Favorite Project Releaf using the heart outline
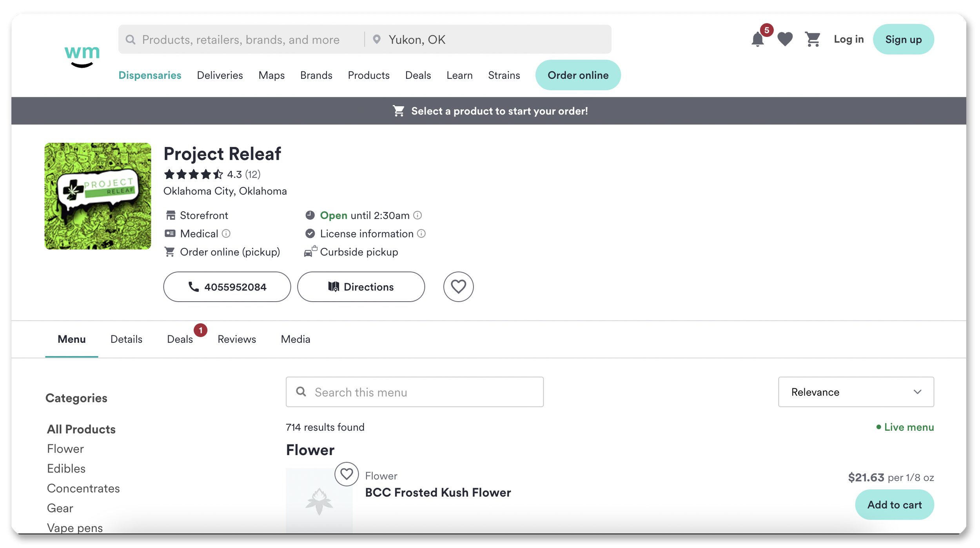Image resolution: width=980 pixels, height=548 pixels. [x=458, y=287]
